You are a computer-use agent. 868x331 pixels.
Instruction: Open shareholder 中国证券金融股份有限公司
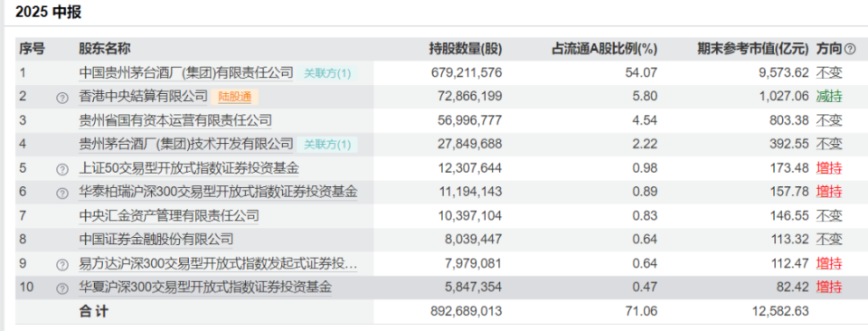point(156,240)
